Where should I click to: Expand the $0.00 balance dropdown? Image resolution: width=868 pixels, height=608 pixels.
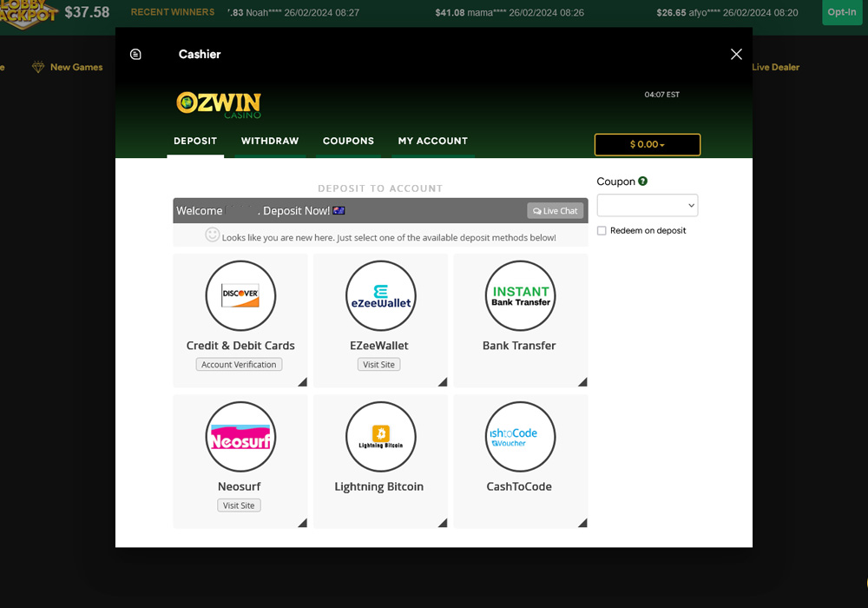[x=648, y=144]
